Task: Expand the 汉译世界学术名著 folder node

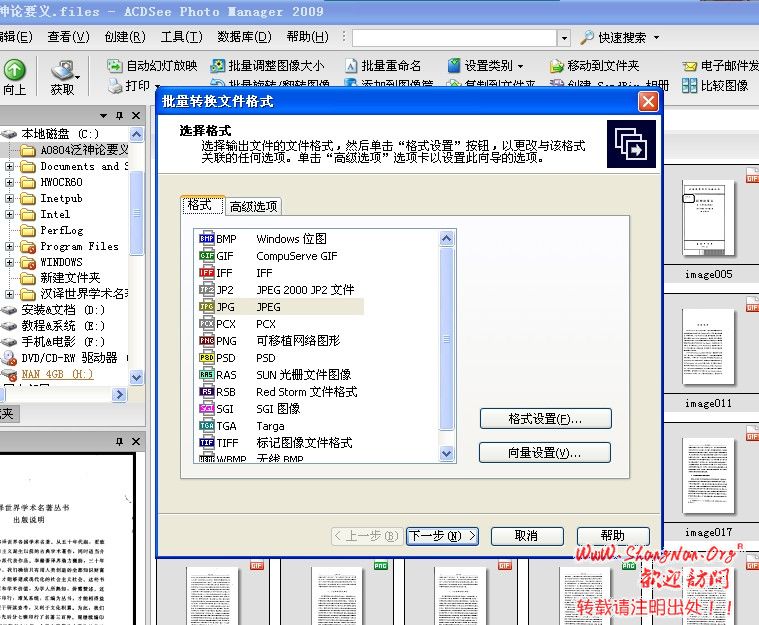Action: pos(9,294)
